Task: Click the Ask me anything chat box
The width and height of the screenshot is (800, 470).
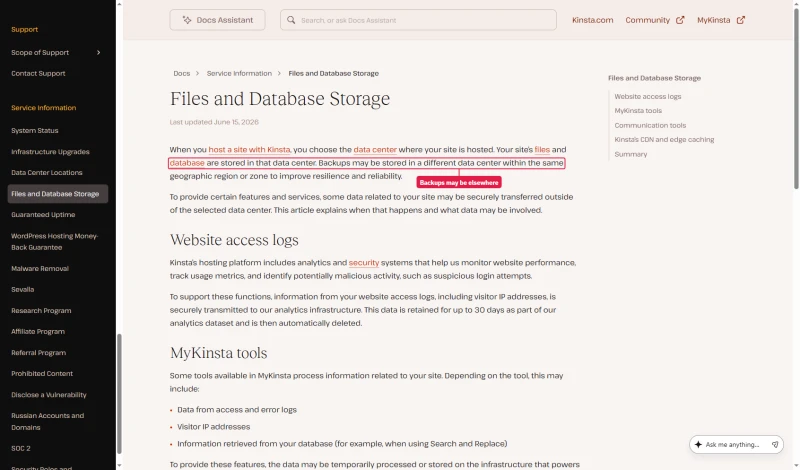Action: tap(736, 444)
